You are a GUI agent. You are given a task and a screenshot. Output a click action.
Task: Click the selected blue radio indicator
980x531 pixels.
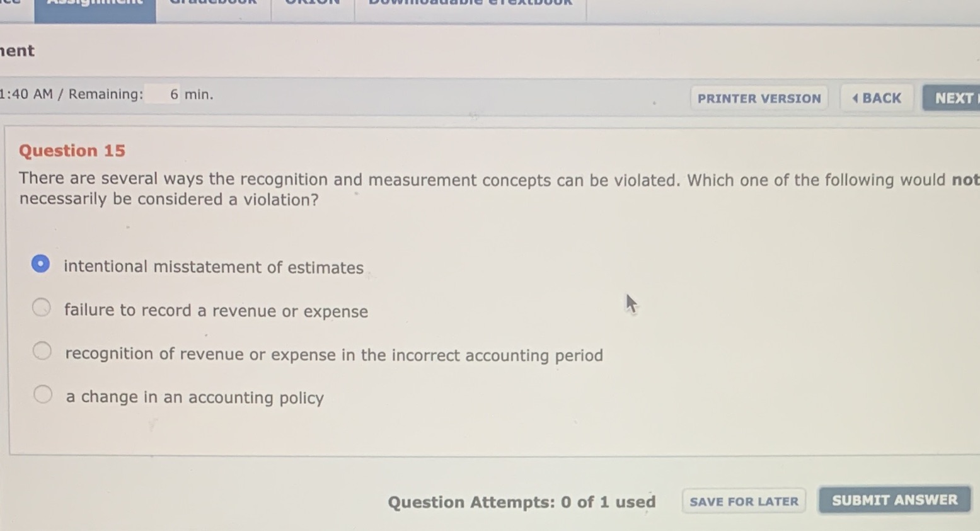pos(40,263)
